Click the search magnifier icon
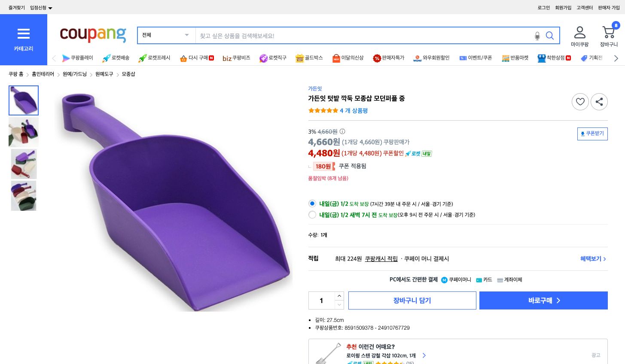625x364 pixels. 550,36
